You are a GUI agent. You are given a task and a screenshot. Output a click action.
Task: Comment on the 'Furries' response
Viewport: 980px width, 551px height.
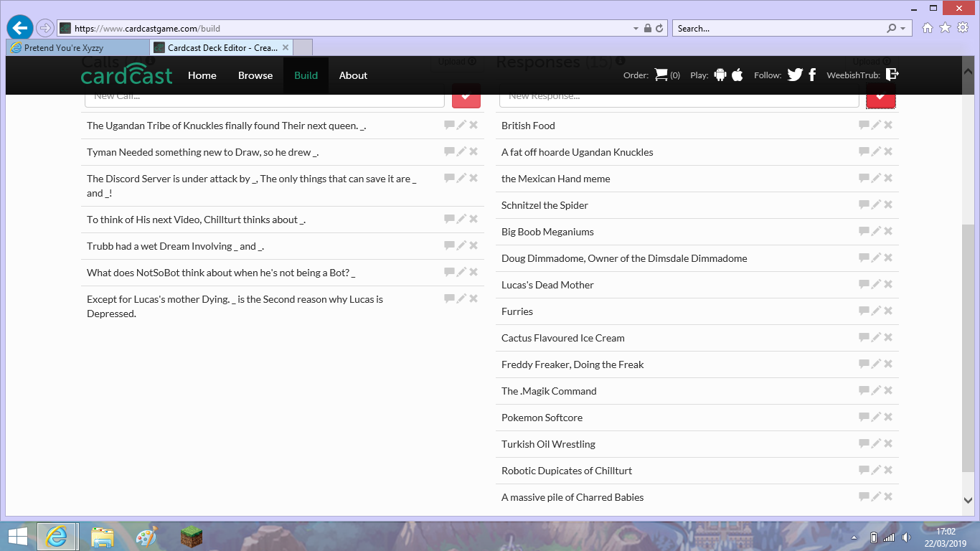pyautogui.click(x=864, y=311)
